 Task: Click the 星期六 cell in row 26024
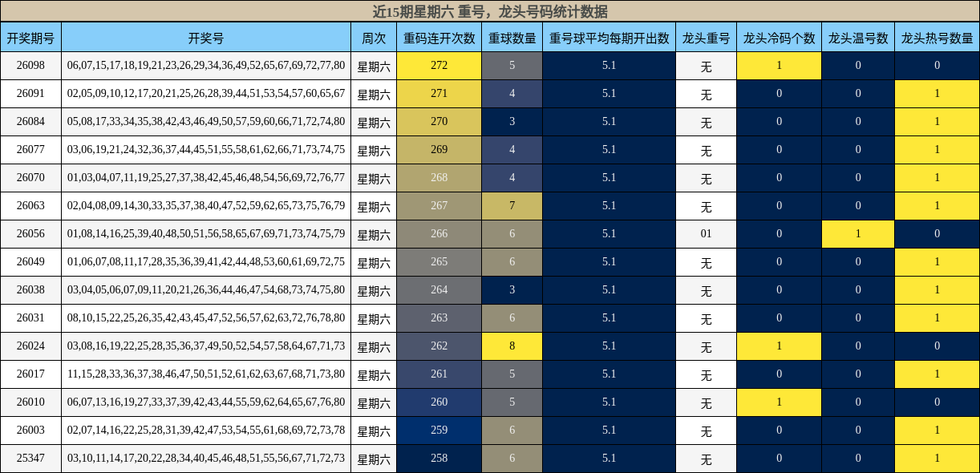coord(374,346)
